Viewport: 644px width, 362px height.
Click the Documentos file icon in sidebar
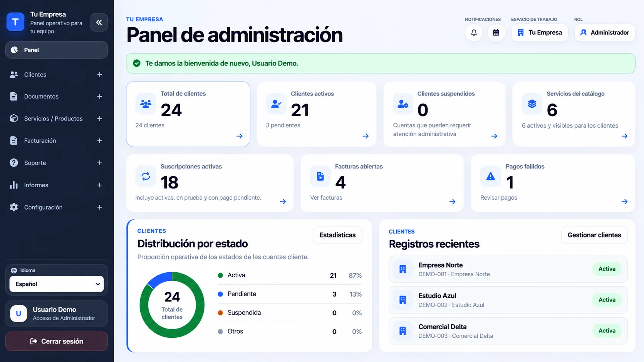pyautogui.click(x=14, y=97)
